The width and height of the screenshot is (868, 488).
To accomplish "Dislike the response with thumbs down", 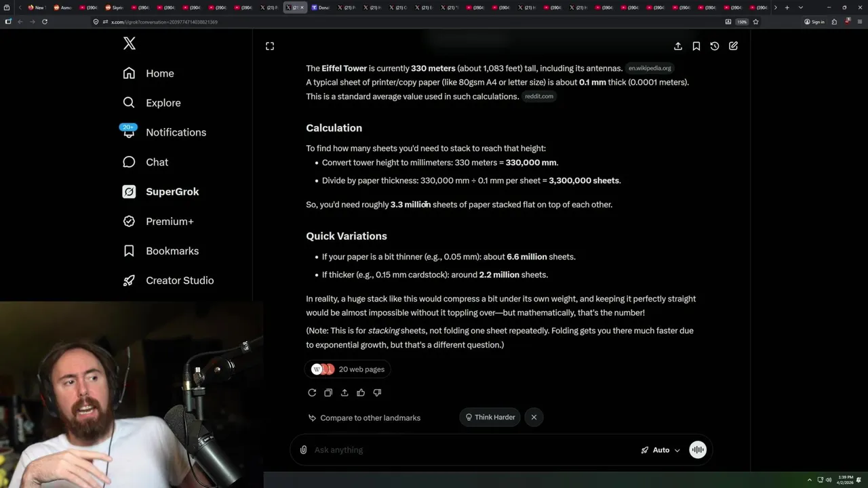I will 377,392.
